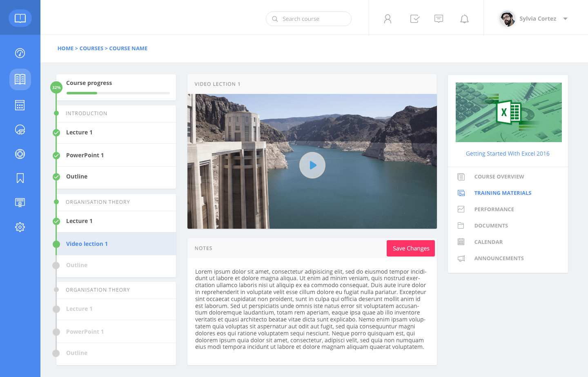Open PERFORMANCE menu item
The height and width of the screenshot is (377, 588).
[x=494, y=210]
